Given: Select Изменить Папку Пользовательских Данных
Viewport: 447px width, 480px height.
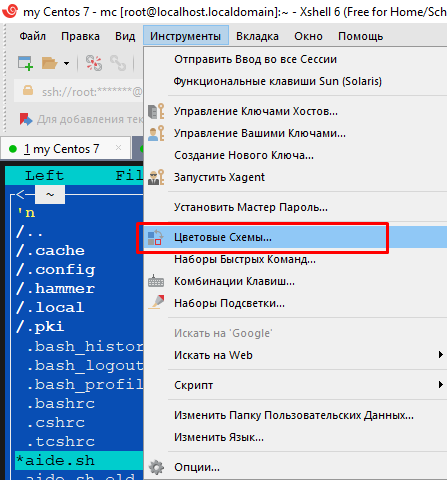Looking at the screenshot, I should point(295,415).
